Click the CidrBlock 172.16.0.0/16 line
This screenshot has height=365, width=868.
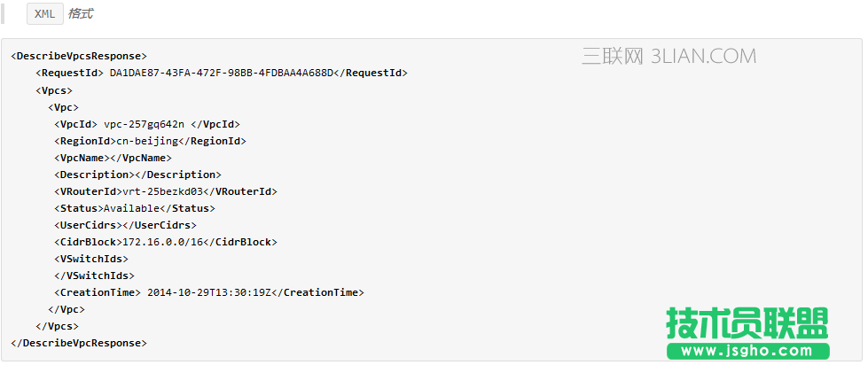166,242
